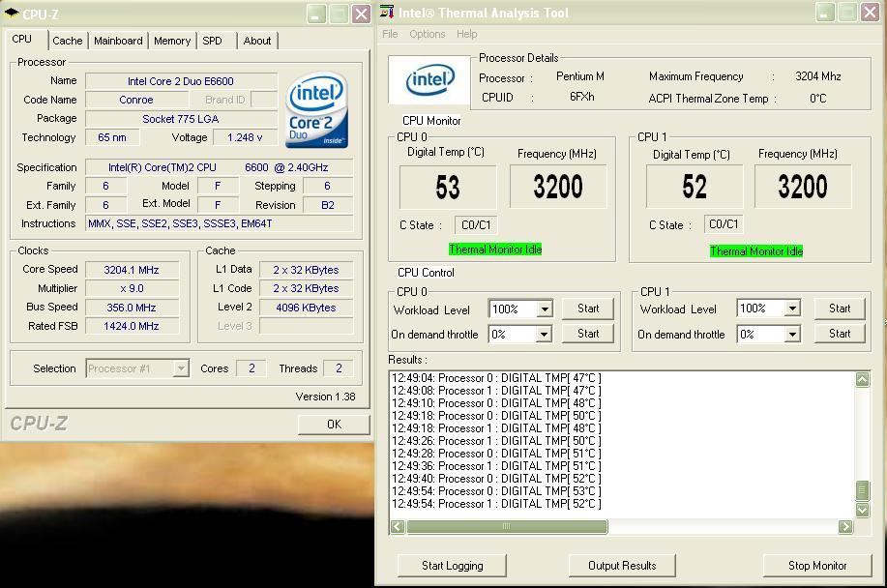Click the Start Logging button

[452, 566]
